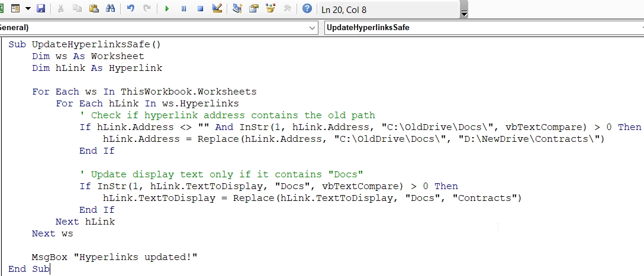Pause execution with the Break button
This screenshot has width=644, height=276.
click(x=184, y=9)
